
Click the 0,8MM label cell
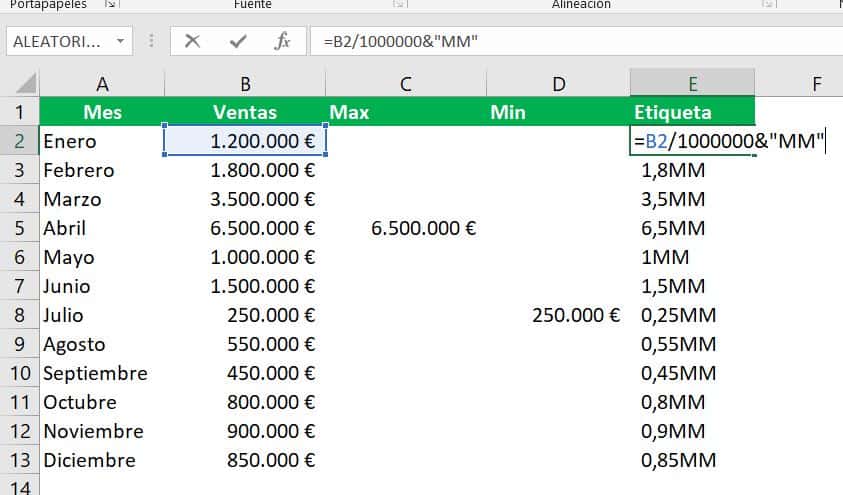click(692, 402)
